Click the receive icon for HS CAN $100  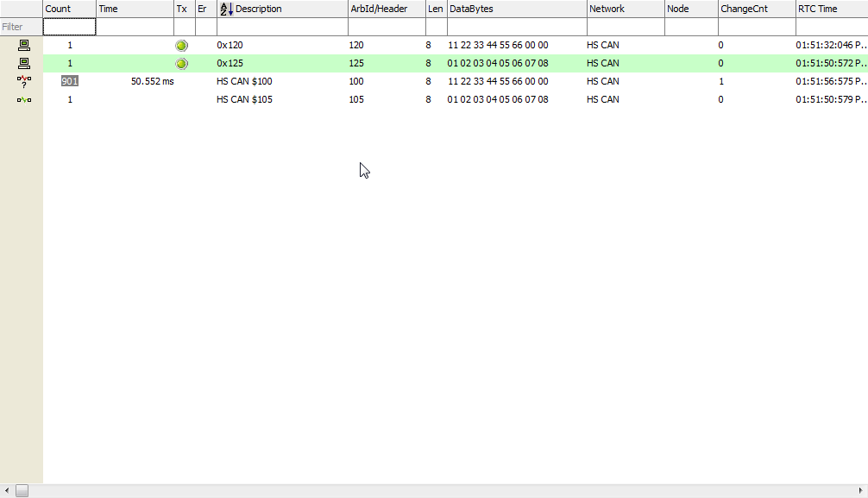click(x=24, y=81)
